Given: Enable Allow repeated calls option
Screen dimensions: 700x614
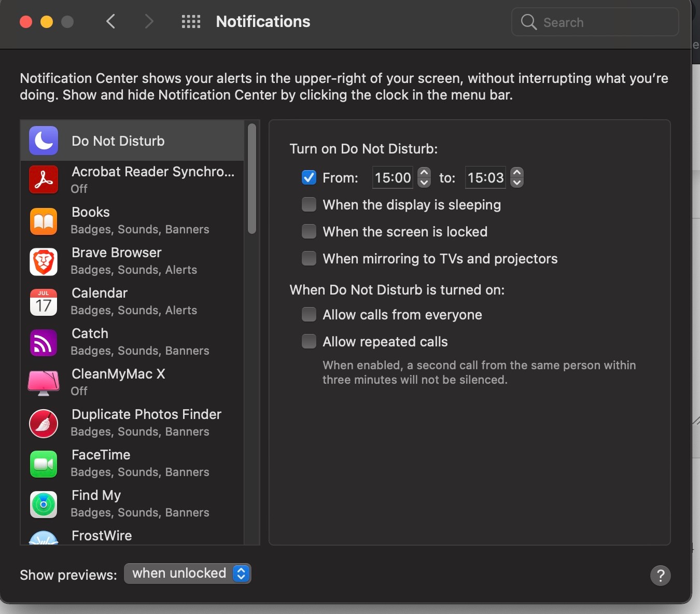Looking at the screenshot, I should click(x=309, y=342).
